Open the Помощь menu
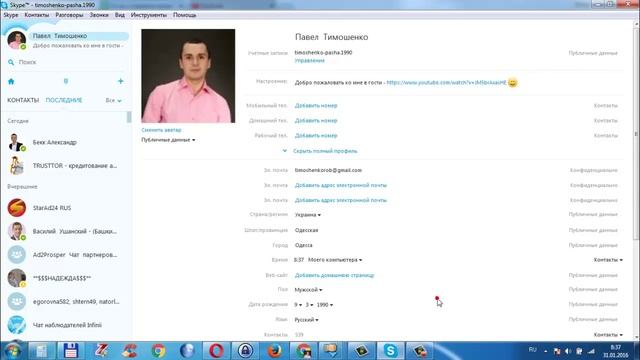 pos(184,15)
